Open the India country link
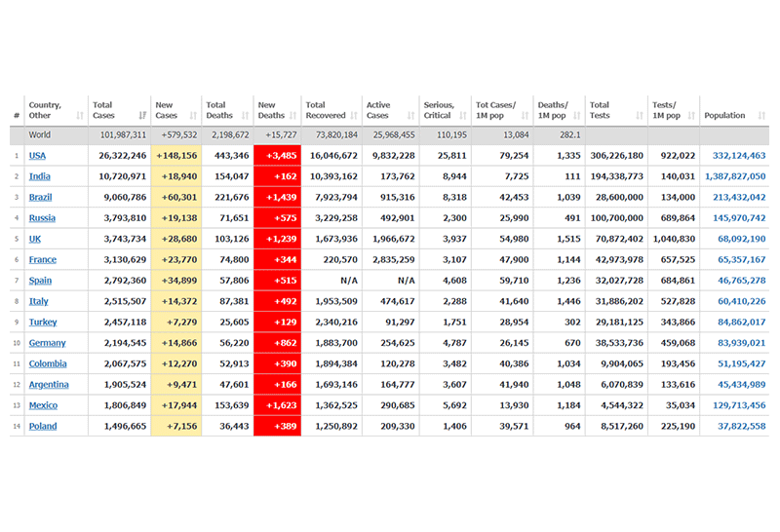 pos(39,176)
